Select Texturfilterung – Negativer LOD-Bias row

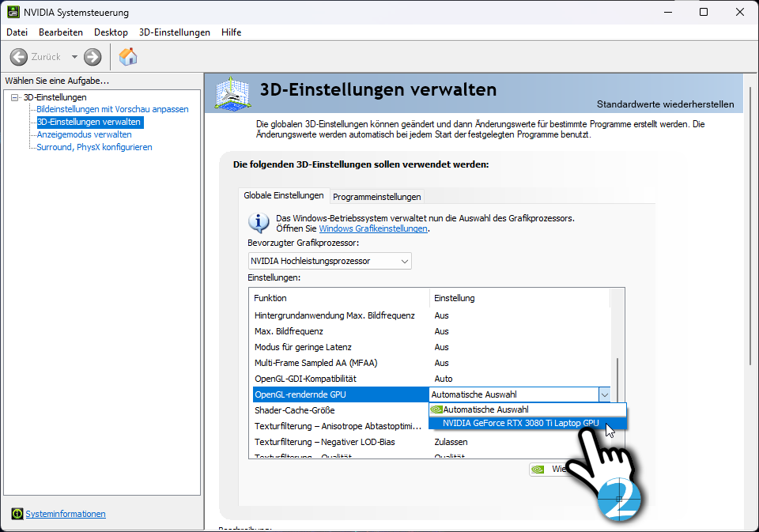[x=432, y=442]
